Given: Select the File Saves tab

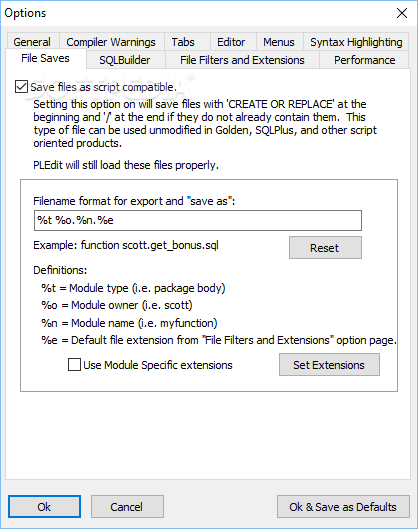Looking at the screenshot, I should click(x=46, y=58).
